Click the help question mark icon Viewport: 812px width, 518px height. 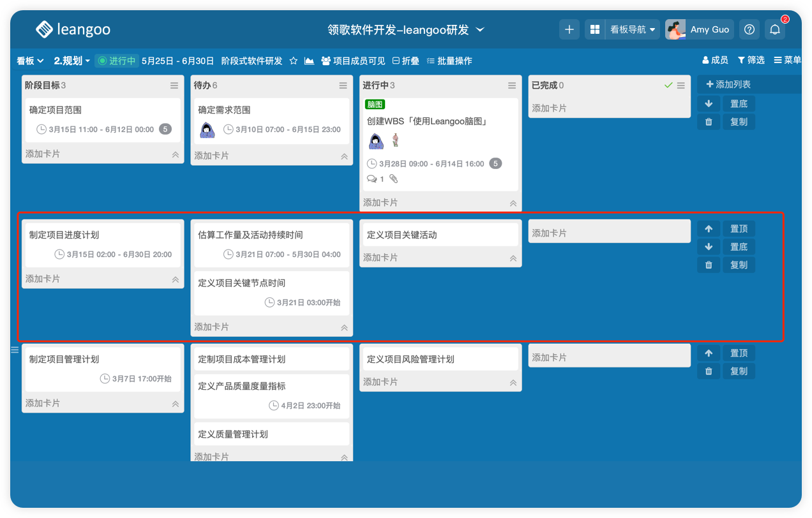[x=749, y=29]
